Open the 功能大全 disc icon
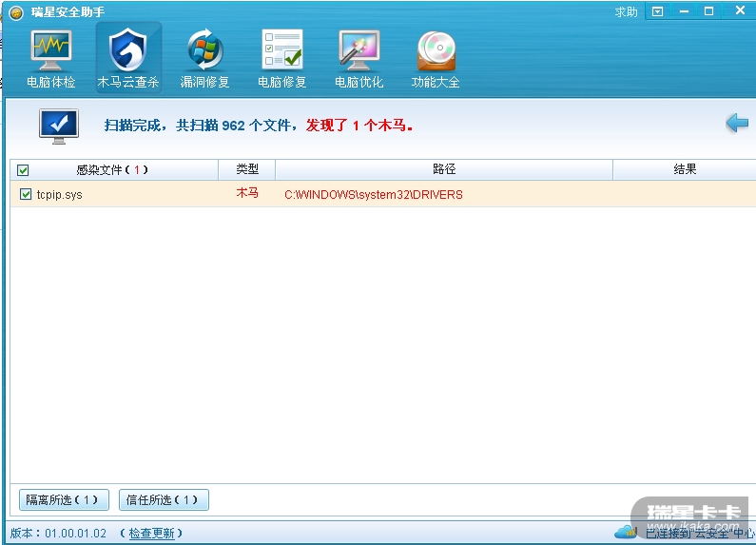 click(436, 50)
